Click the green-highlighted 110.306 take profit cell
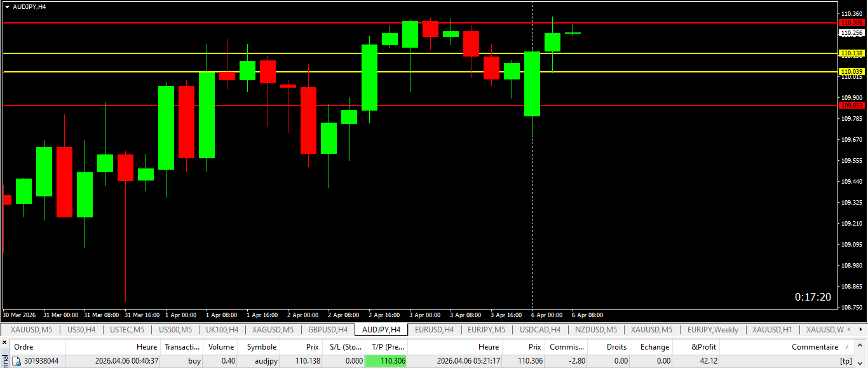This screenshot has width=868, height=368. click(x=386, y=361)
